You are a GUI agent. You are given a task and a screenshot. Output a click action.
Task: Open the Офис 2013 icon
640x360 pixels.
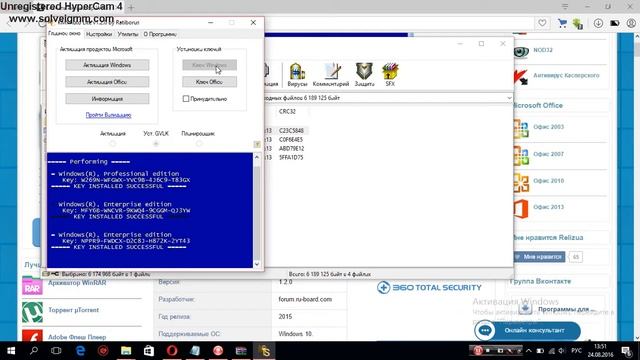pyautogui.click(x=521, y=209)
